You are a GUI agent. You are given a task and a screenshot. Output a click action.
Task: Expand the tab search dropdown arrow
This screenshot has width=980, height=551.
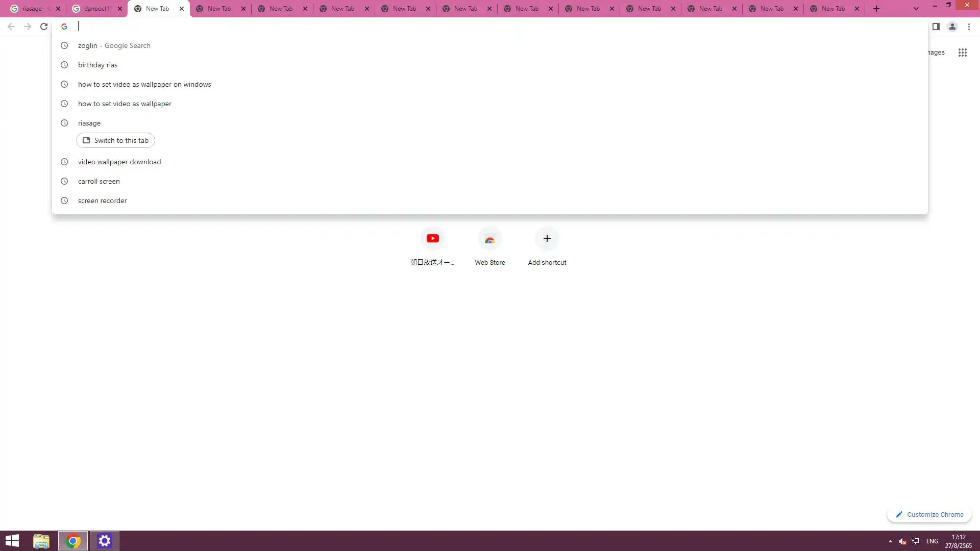(916, 9)
